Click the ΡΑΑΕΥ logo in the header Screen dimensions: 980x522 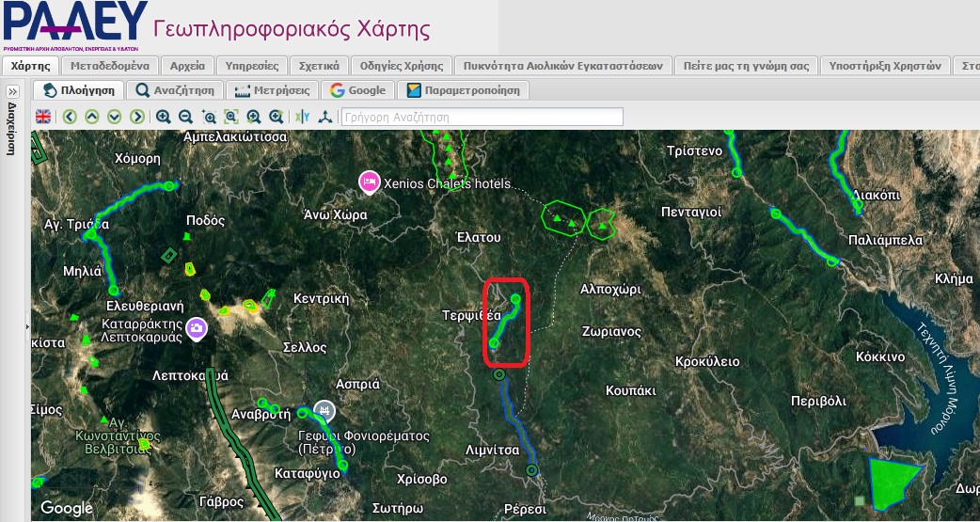pyautogui.click(x=75, y=25)
